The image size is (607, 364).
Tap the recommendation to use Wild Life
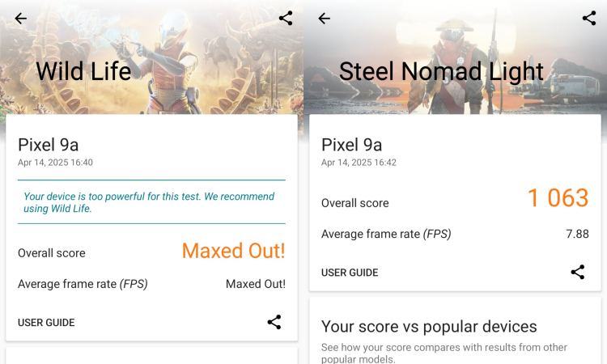149,202
